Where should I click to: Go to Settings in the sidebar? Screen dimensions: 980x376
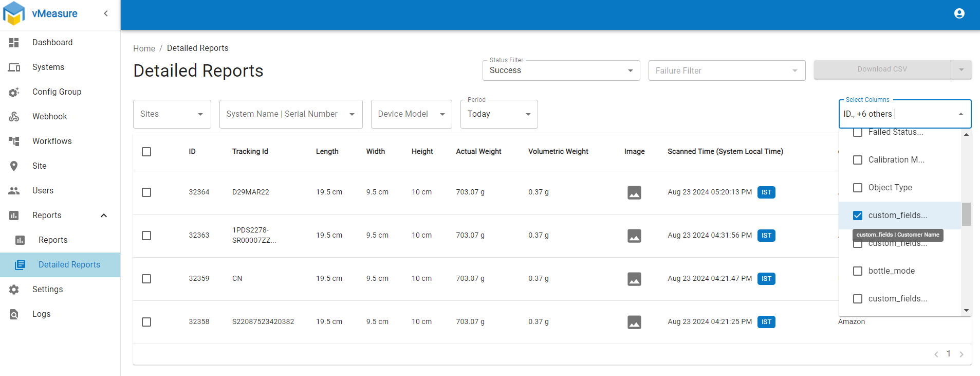coord(47,290)
